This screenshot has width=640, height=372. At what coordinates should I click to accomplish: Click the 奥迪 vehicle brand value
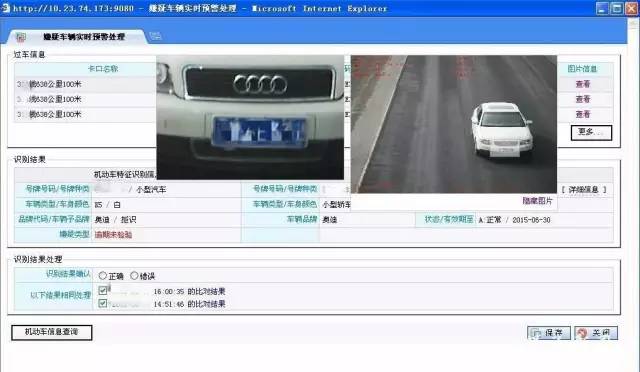coord(330,220)
